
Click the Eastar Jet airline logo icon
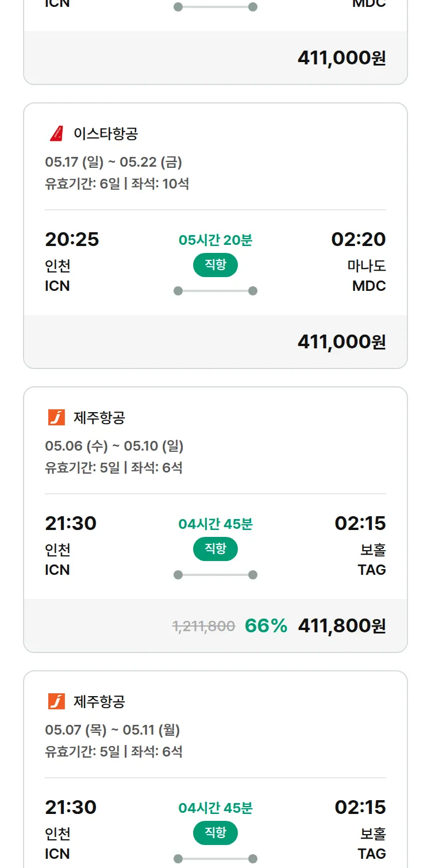pyautogui.click(x=56, y=134)
